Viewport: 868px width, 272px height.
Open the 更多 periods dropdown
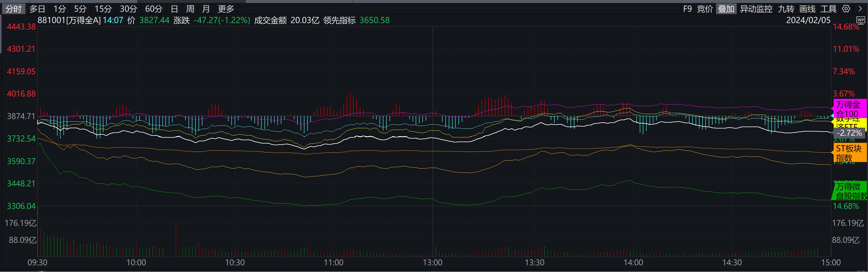tap(226, 9)
